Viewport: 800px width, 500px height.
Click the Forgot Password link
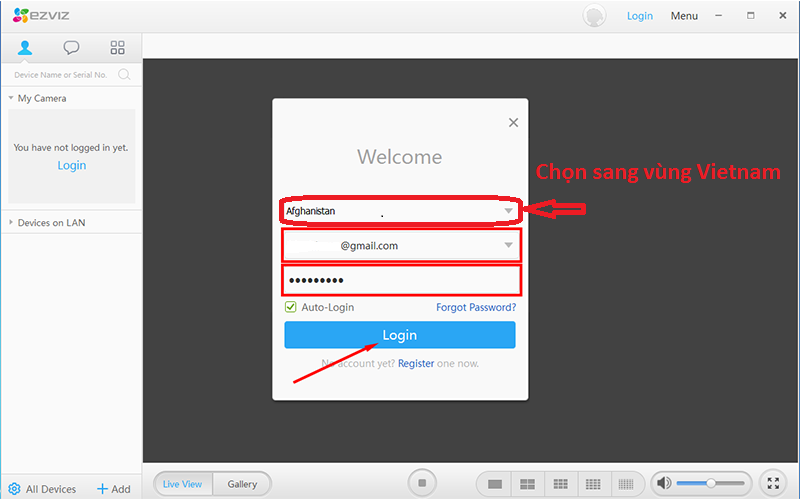click(476, 307)
